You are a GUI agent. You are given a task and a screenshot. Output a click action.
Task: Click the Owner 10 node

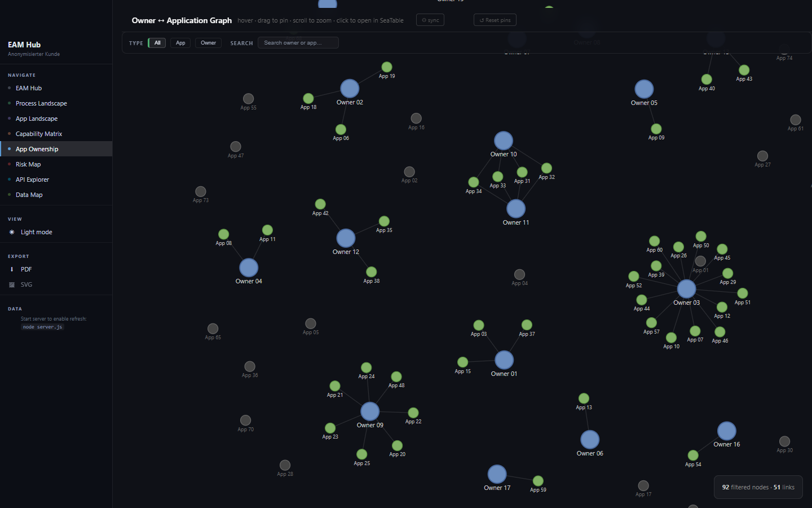(504, 141)
